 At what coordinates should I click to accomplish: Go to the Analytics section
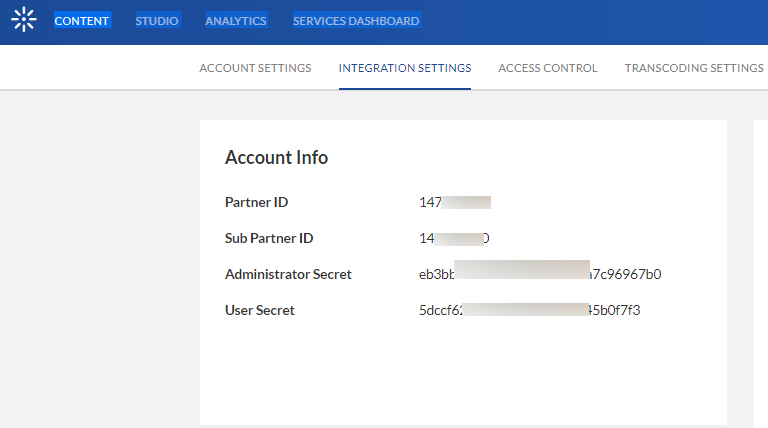236,21
